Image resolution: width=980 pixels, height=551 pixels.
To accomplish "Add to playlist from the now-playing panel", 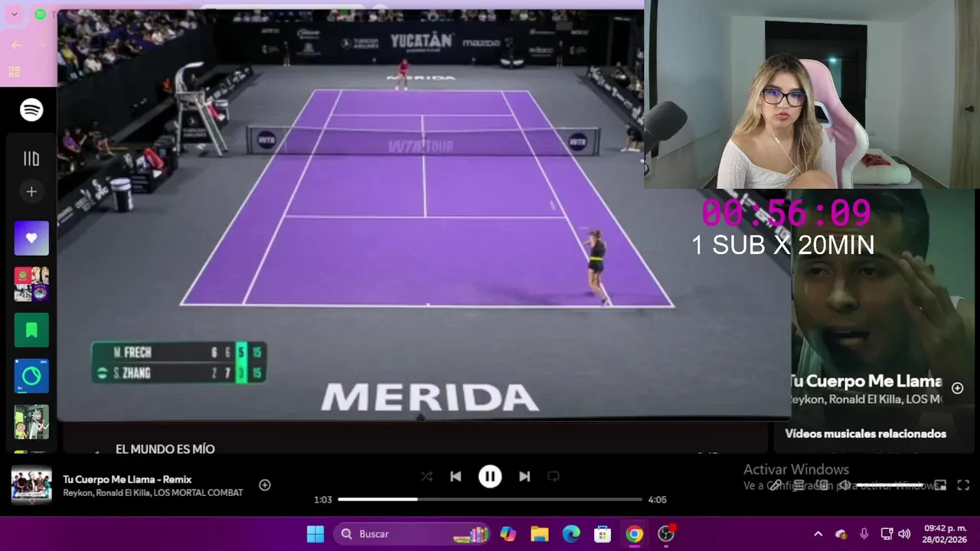I will [x=957, y=388].
